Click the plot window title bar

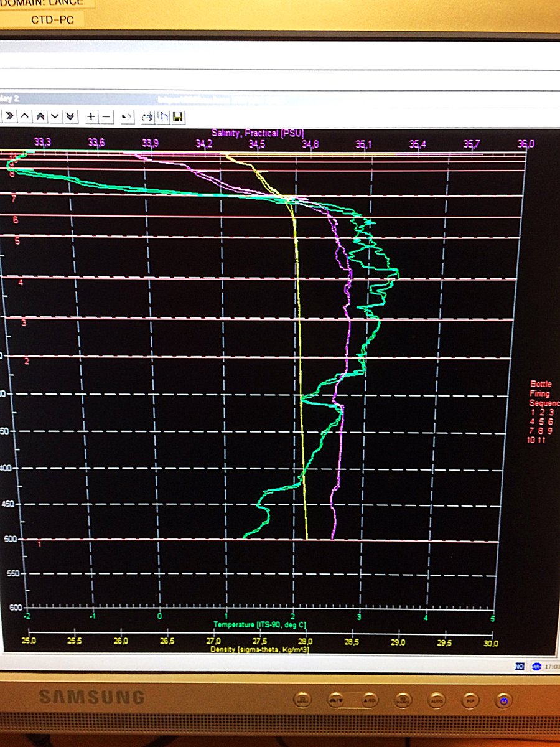click(x=280, y=98)
